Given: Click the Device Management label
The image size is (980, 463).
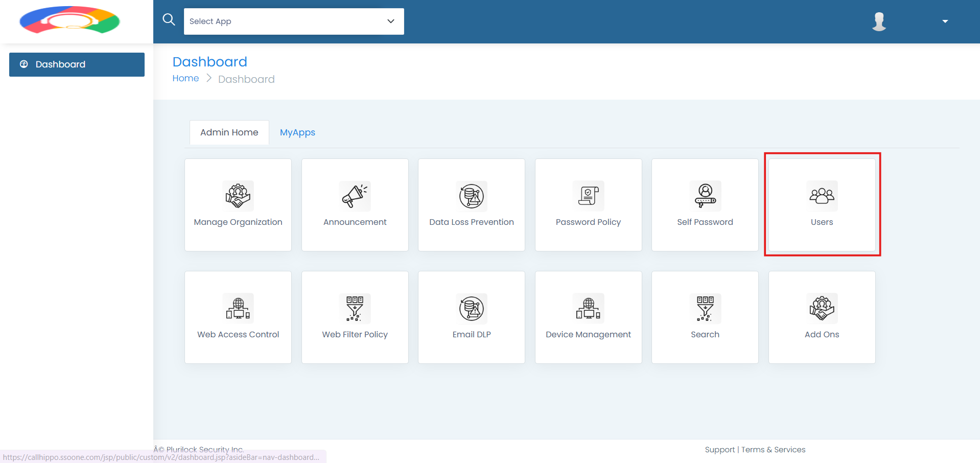Looking at the screenshot, I should pyautogui.click(x=589, y=335).
